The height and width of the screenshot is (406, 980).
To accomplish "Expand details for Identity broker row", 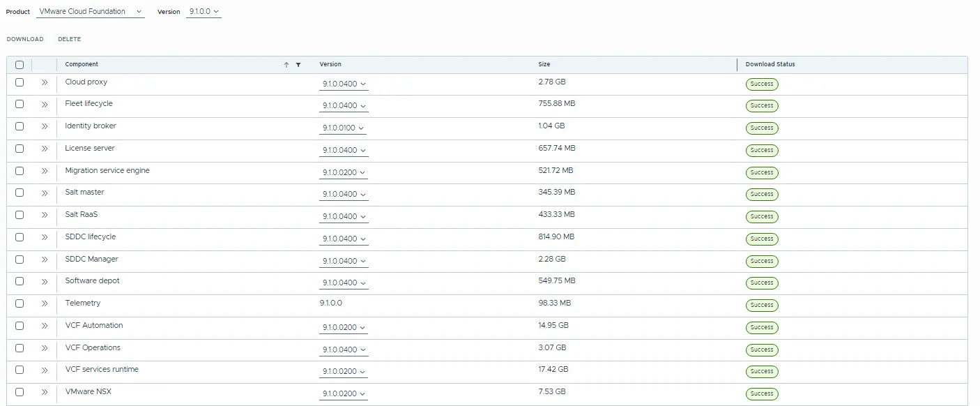I will (x=45, y=127).
